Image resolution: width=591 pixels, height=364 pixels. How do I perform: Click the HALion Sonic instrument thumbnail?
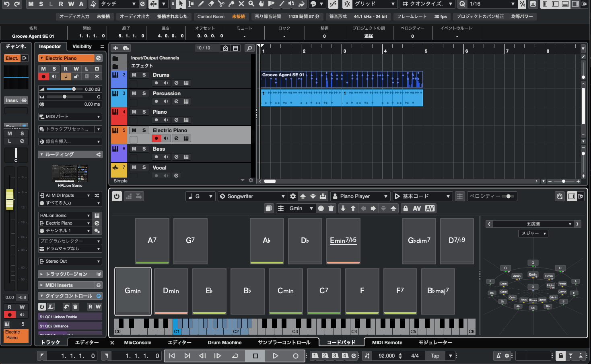click(x=70, y=173)
